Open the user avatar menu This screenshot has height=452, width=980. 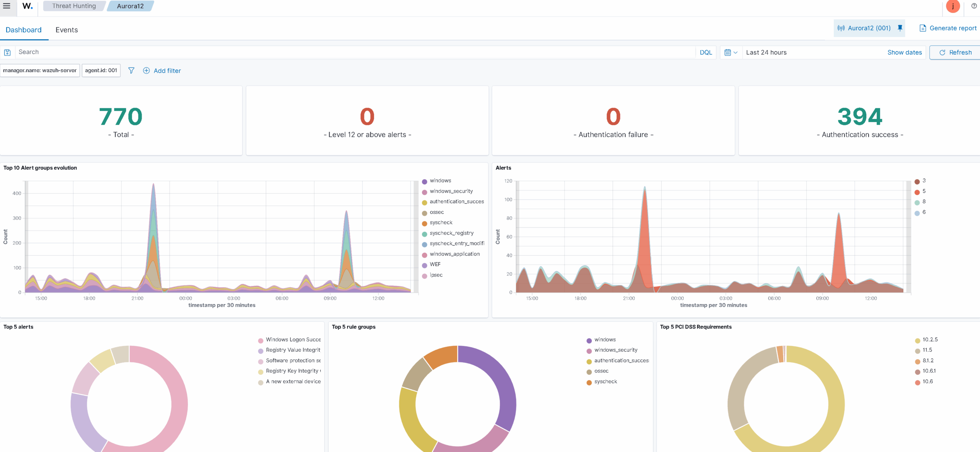[x=953, y=6]
